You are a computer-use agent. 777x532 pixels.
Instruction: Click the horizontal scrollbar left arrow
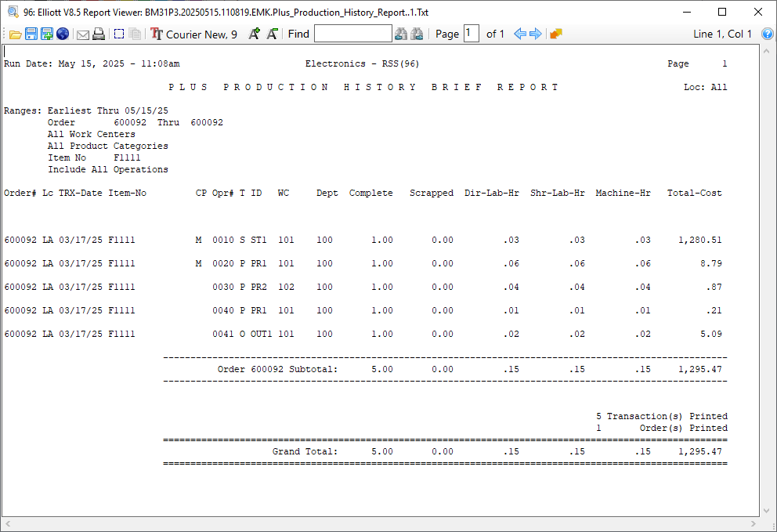7,523
